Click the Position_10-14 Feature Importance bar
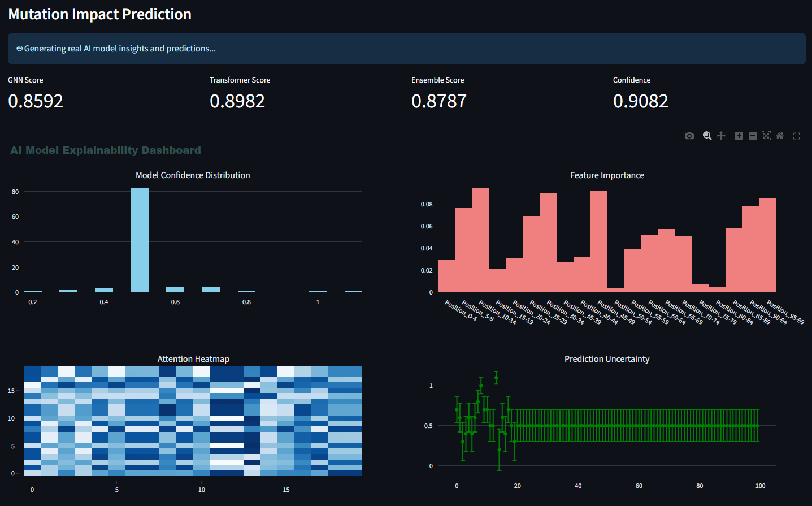The height and width of the screenshot is (506, 812). point(480,240)
